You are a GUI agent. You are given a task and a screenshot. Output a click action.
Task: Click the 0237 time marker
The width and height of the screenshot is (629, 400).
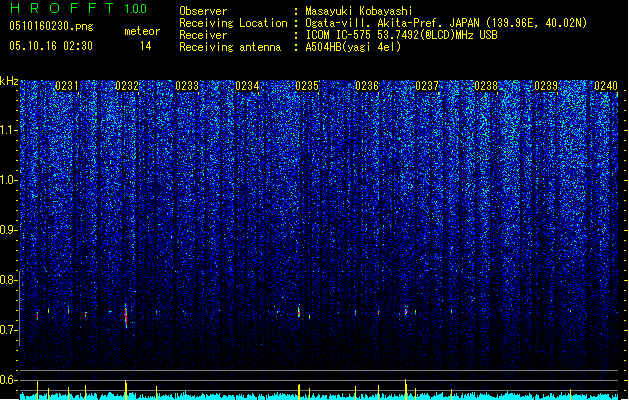click(x=427, y=86)
